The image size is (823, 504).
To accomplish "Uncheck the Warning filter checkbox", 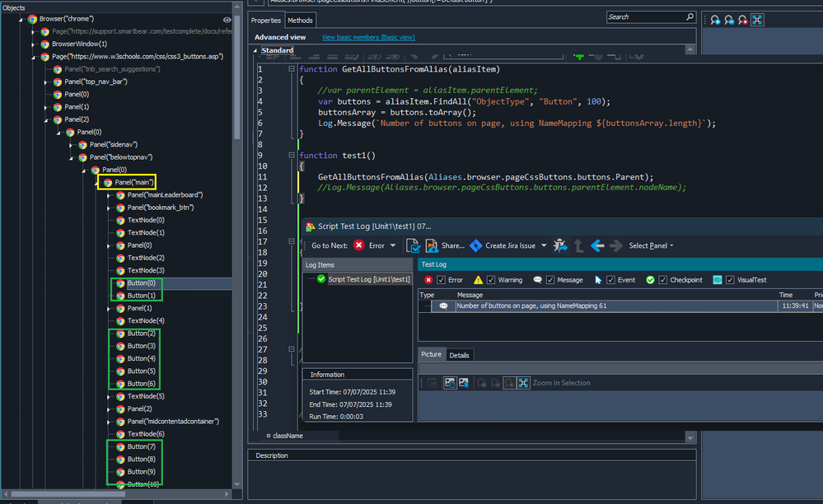I will coord(490,280).
